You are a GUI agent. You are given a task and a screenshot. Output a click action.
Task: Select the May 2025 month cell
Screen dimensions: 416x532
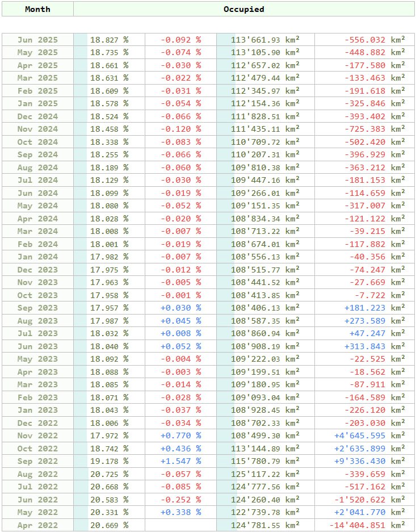tap(37, 53)
